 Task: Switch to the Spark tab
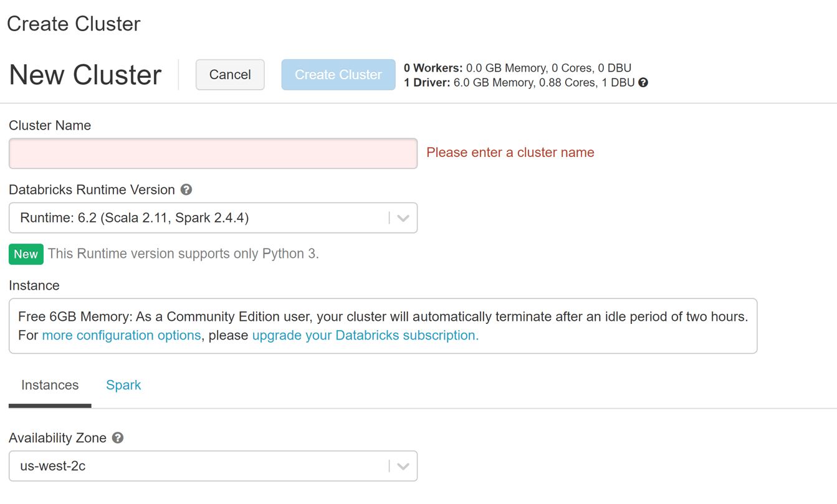pyautogui.click(x=123, y=385)
